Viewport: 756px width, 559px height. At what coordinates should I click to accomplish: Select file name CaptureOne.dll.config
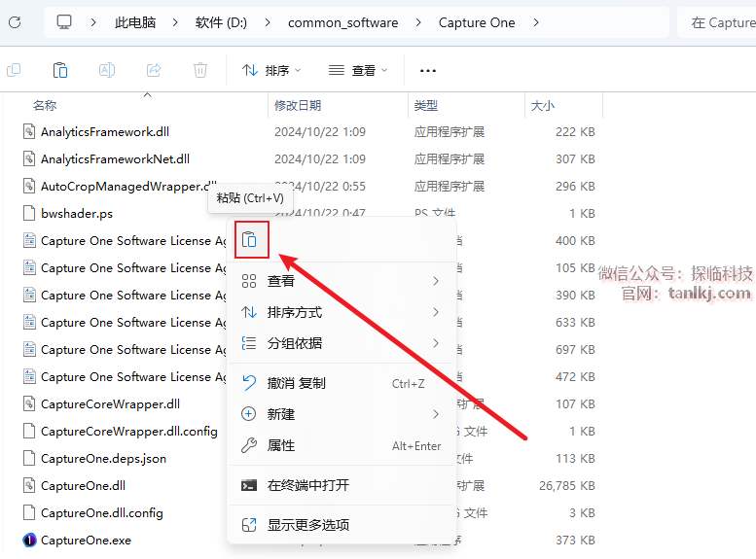pyautogui.click(x=102, y=512)
